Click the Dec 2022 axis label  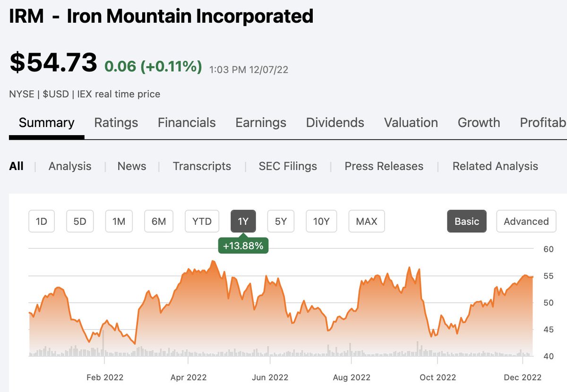(523, 377)
